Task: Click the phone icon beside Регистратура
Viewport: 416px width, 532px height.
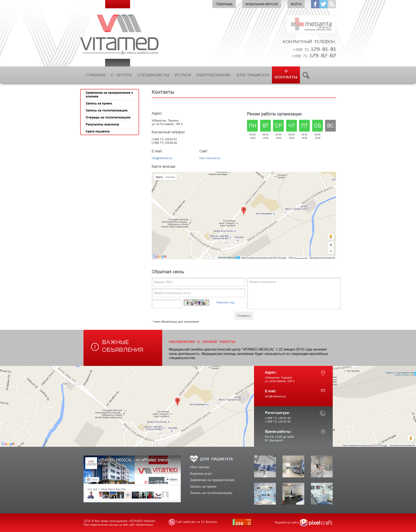Action: (322, 413)
